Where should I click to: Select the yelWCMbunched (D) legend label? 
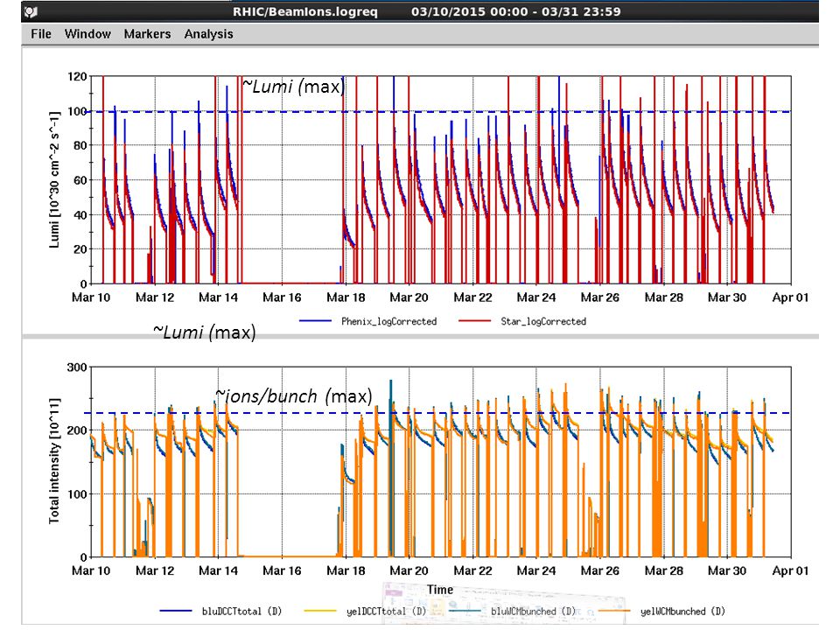(x=683, y=612)
